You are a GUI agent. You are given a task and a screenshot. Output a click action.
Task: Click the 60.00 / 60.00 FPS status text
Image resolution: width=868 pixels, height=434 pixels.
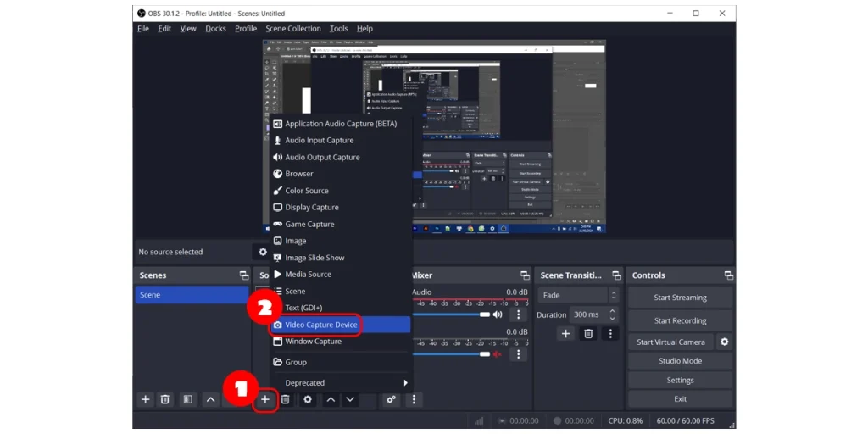click(x=685, y=420)
